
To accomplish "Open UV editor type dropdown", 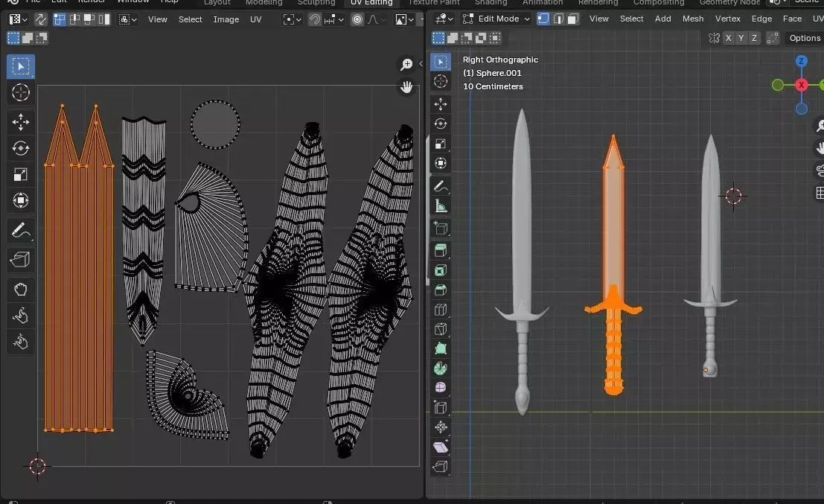I will pos(18,19).
